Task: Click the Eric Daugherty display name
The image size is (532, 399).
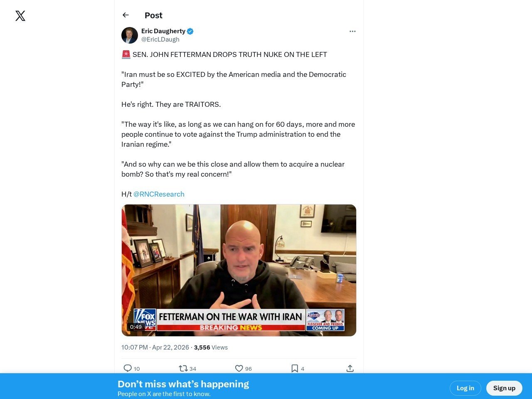Action: pyautogui.click(x=163, y=31)
